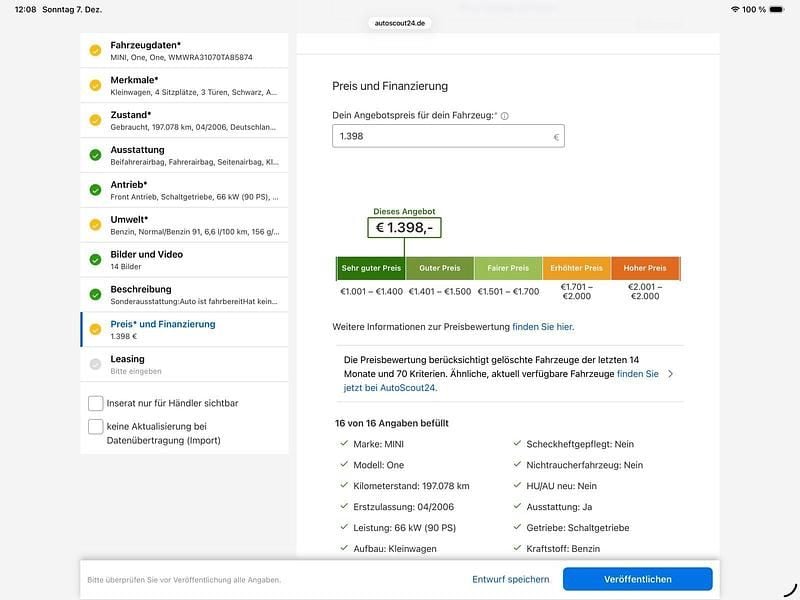Click Entwurf speichern
Screen dimensions: 800x600
click(510, 579)
